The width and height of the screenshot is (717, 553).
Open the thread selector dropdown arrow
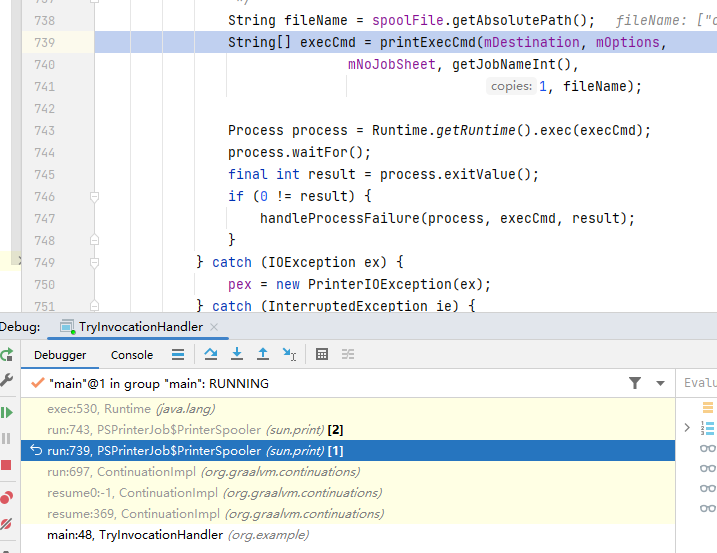pos(660,383)
